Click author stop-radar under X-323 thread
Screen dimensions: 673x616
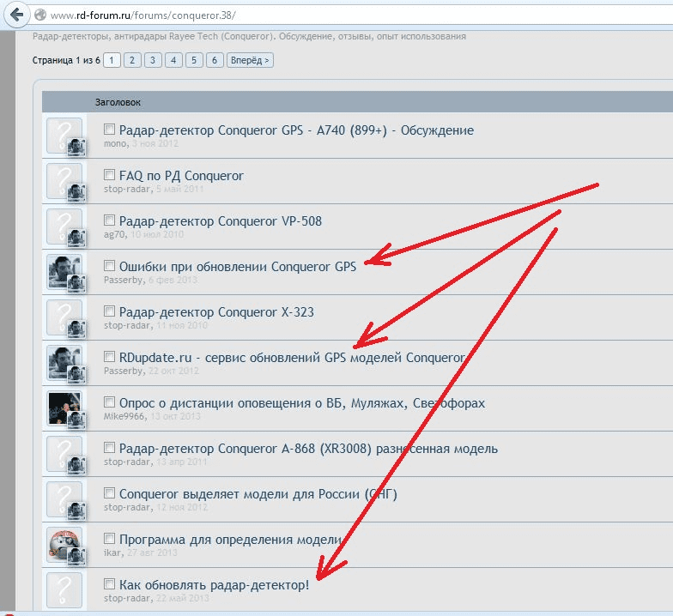point(127,326)
